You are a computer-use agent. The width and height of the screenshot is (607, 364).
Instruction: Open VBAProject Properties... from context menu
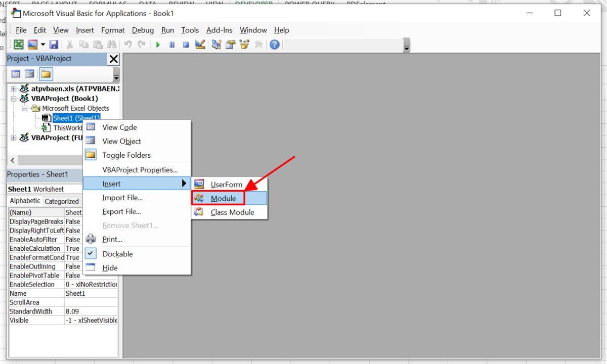point(137,170)
